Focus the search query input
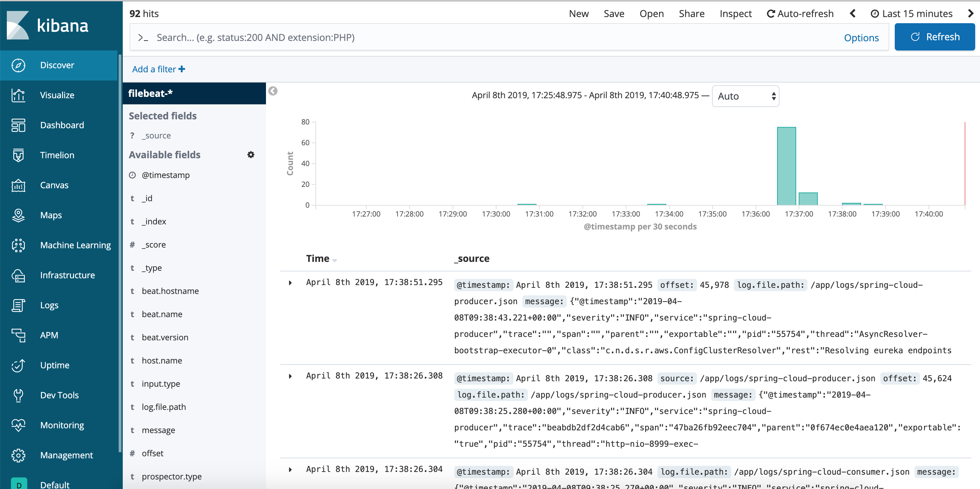 [x=494, y=38]
